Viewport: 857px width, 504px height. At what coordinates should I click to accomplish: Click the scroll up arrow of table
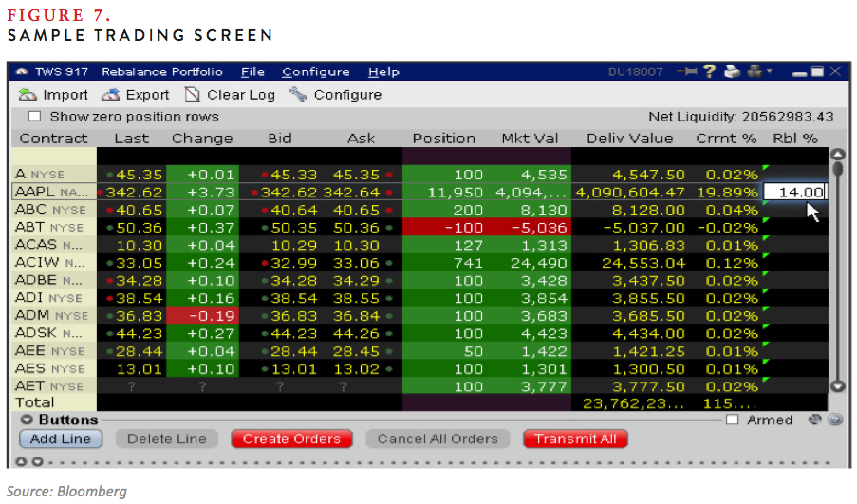838,155
